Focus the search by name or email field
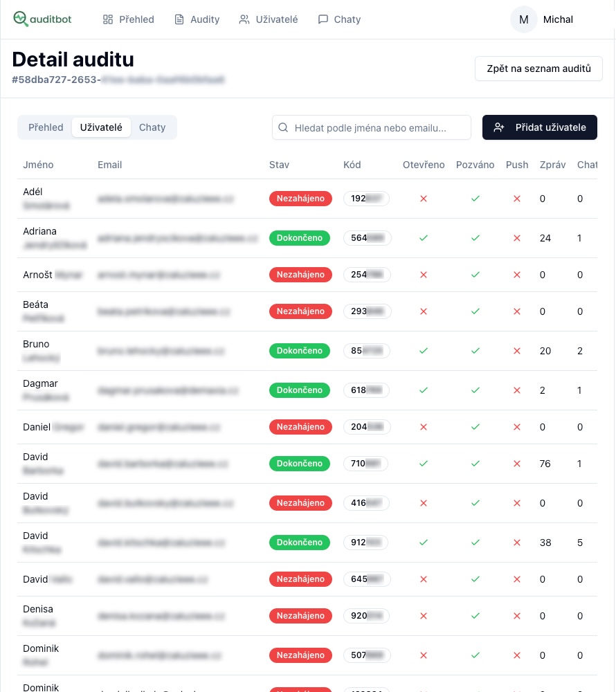Image resolution: width=616 pixels, height=692 pixels. (372, 127)
